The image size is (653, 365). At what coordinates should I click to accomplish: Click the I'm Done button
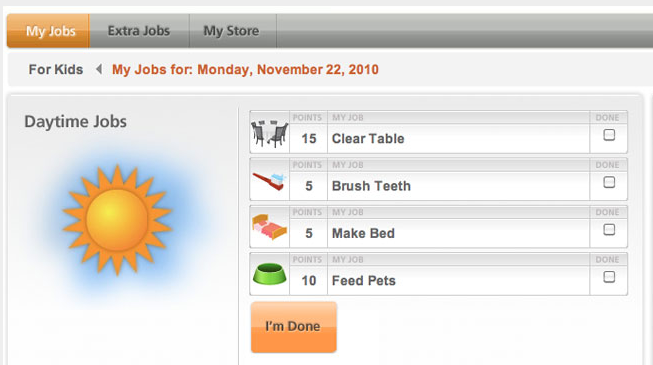coord(294,327)
